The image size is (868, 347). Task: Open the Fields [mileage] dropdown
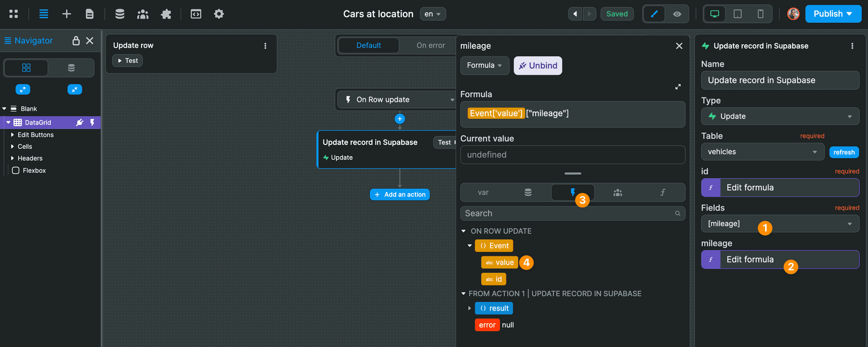[x=780, y=224]
